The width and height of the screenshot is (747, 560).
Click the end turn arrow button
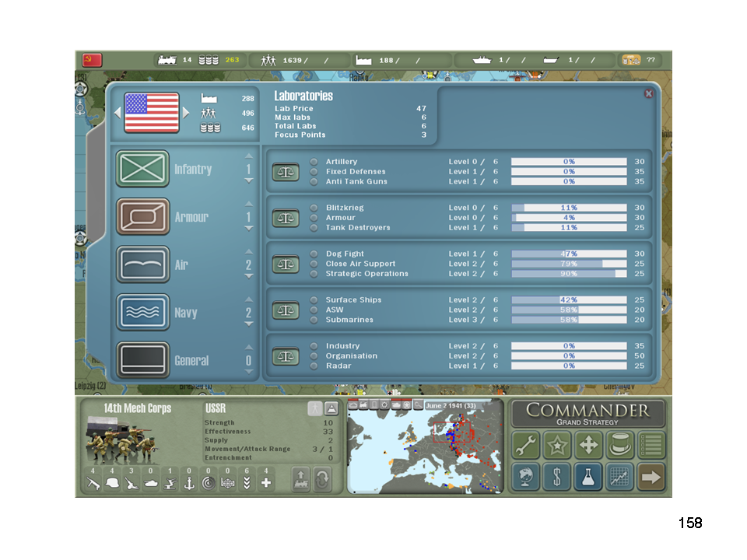tap(651, 476)
